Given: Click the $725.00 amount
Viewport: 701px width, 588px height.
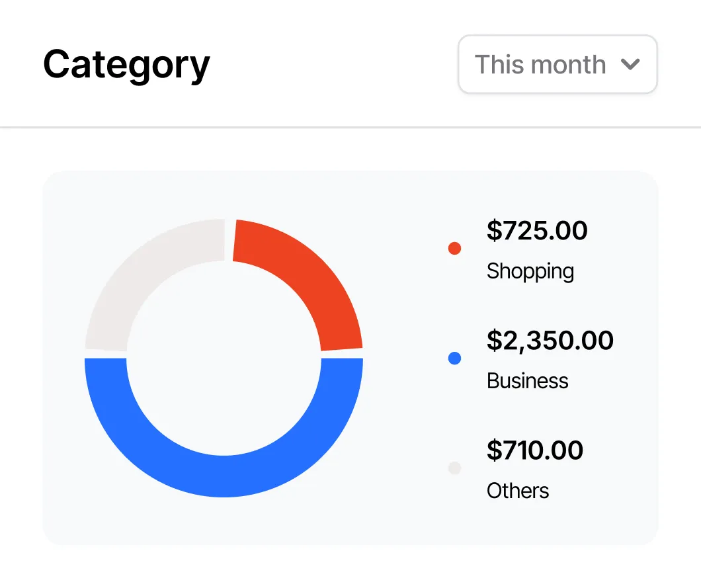Looking at the screenshot, I should pyautogui.click(x=537, y=230).
